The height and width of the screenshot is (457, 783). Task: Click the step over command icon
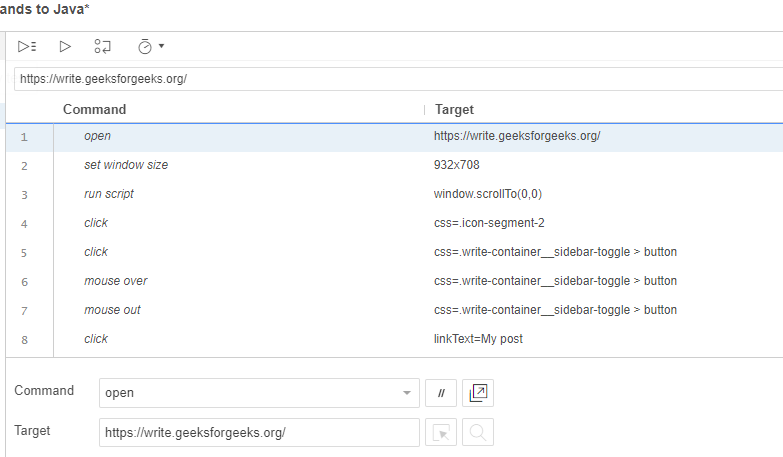102,46
